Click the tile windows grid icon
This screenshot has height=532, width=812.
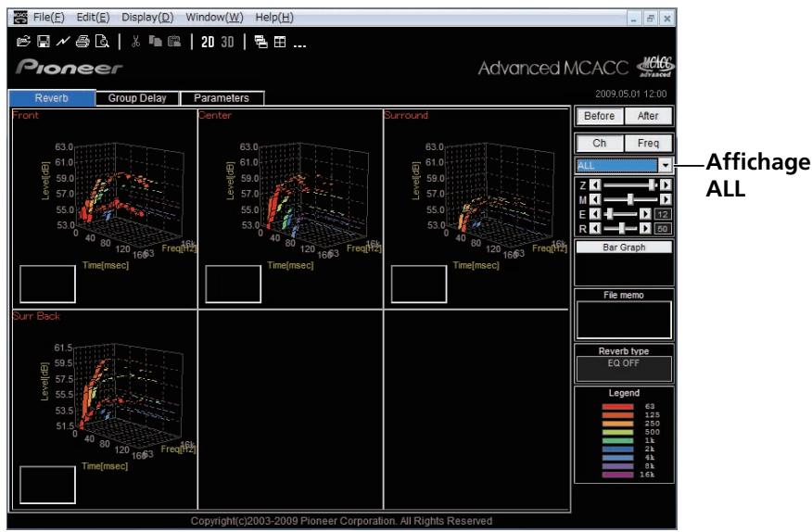pos(280,42)
